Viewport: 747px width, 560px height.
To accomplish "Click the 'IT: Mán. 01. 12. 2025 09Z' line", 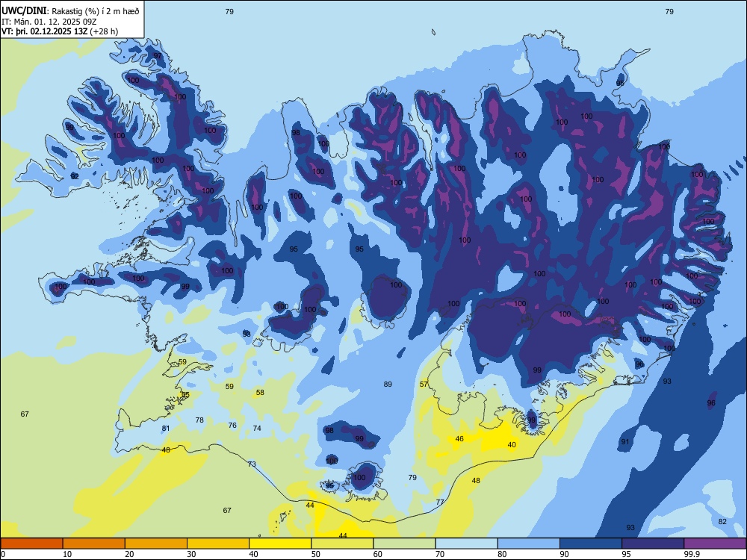I will point(49,22).
